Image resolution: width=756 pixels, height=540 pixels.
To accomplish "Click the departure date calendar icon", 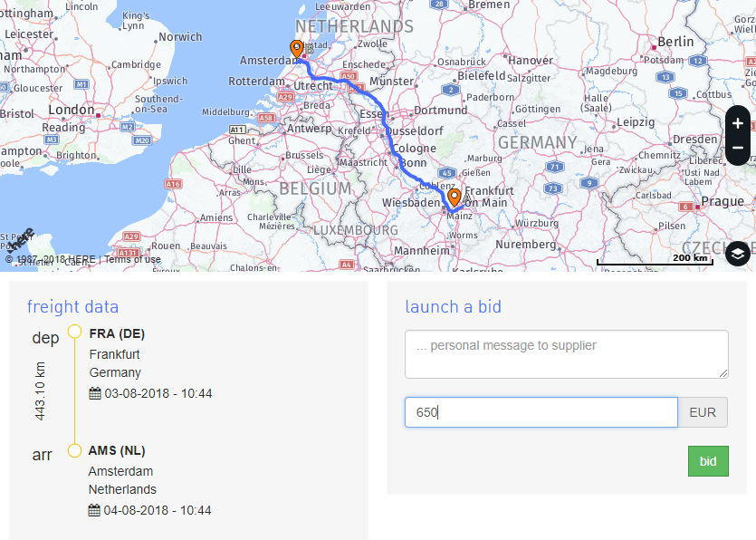I will [95, 393].
